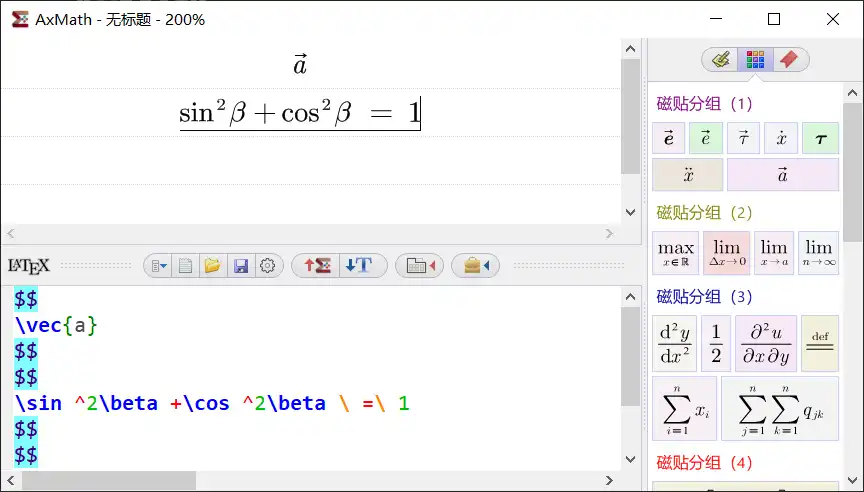Open file using the folder icon

212,266
